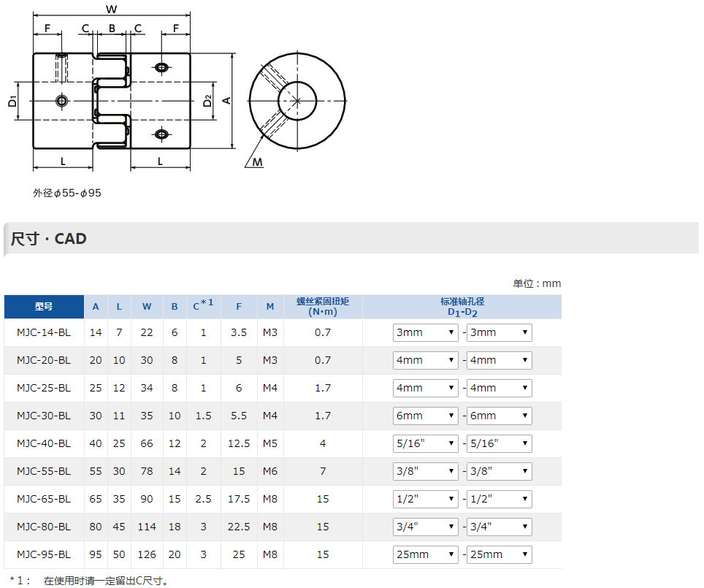The height and width of the screenshot is (588, 704).
Task: Click F value 22.5 in MJC-80-BL row
Action: point(239,527)
